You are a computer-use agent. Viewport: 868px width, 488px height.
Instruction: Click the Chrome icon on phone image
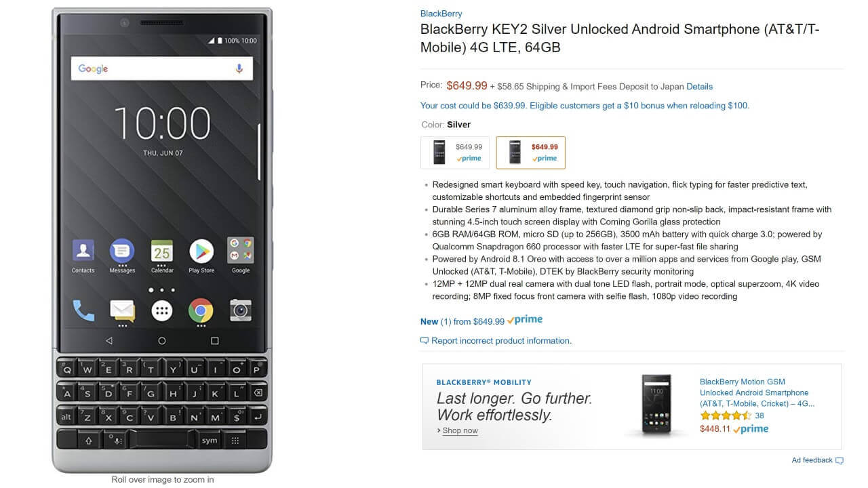(201, 311)
